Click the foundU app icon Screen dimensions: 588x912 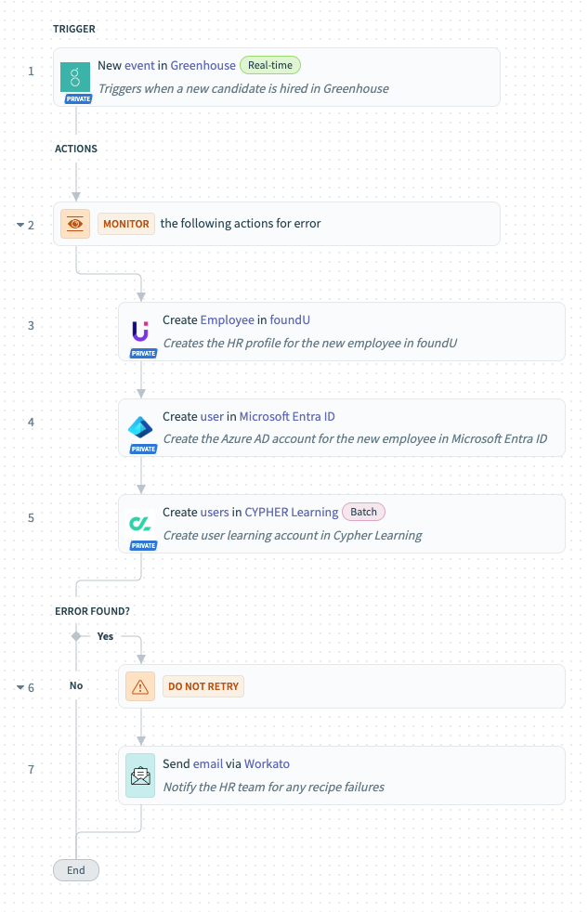[x=140, y=332]
